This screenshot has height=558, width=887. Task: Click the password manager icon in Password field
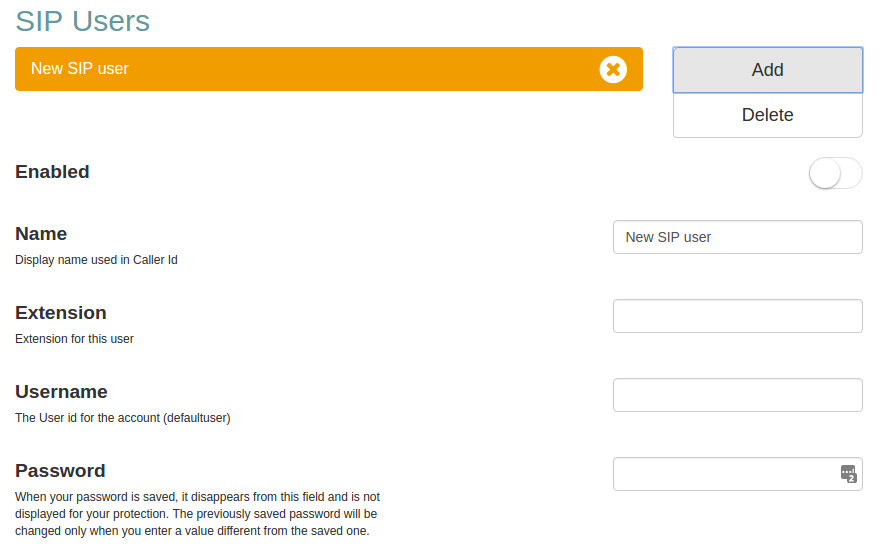coord(848,474)
